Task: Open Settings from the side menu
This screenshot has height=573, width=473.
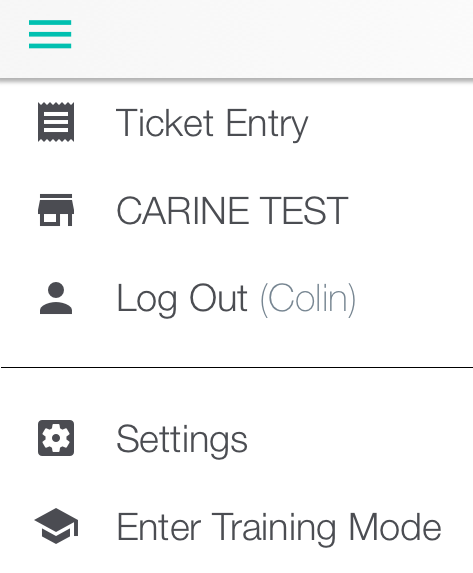Action: point(236,438)
